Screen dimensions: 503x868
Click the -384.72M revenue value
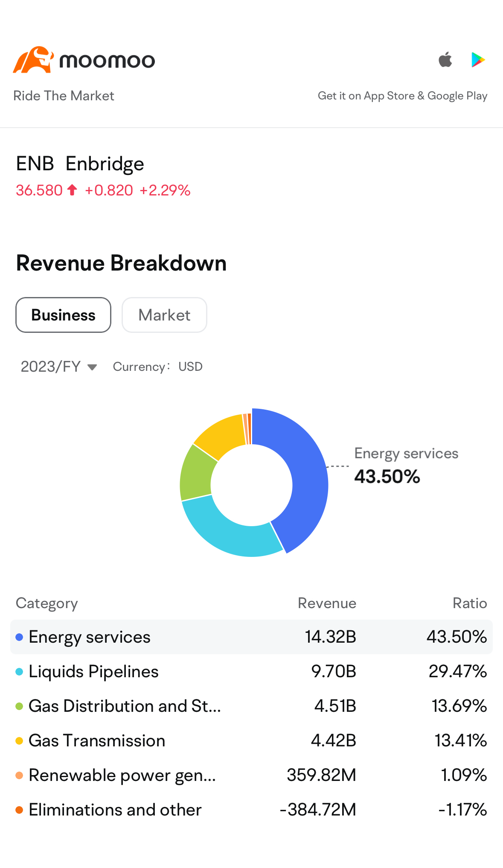click(318, 810)
